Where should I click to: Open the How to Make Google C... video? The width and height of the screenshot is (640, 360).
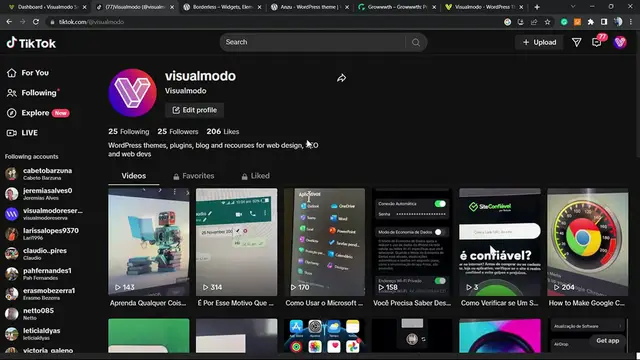588,242
